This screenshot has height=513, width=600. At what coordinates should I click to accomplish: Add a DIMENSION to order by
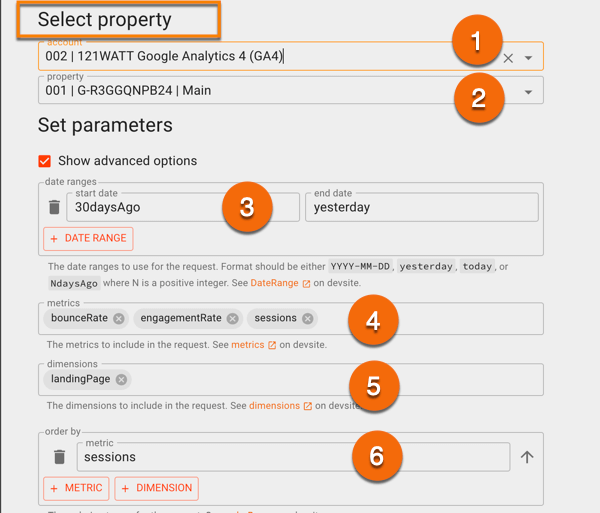(156, 488)
